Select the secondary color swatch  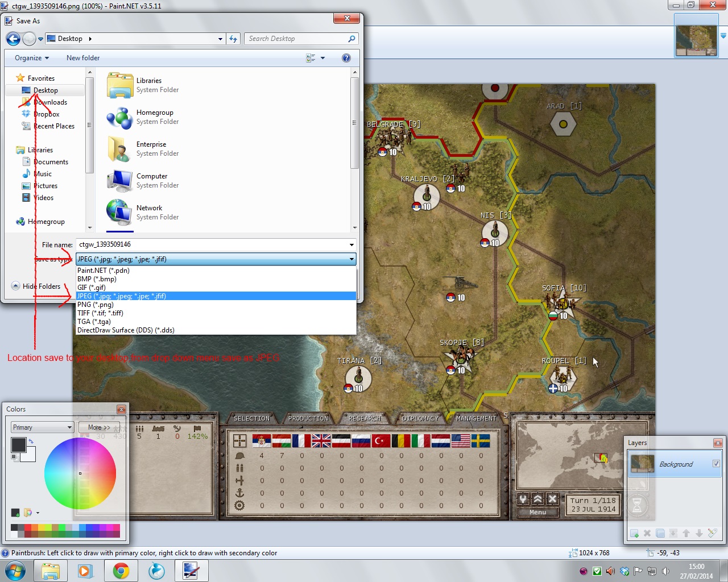31,456
